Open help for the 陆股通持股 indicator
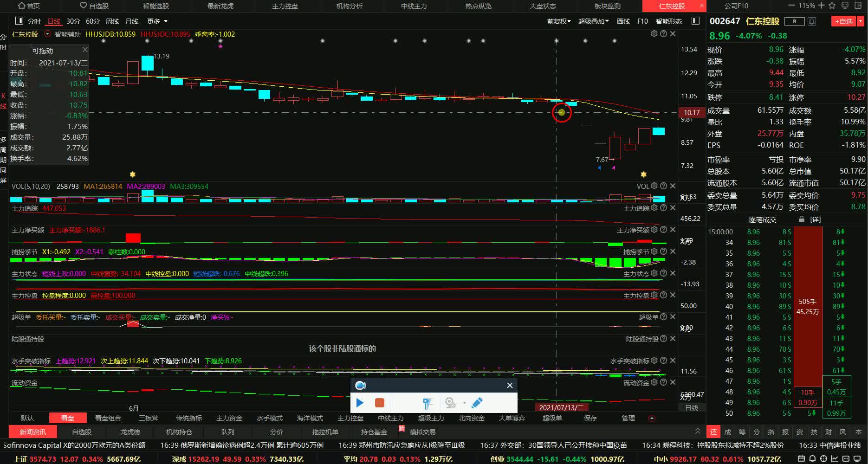Screen dimensions: 868x464 (x=663, y=339)
